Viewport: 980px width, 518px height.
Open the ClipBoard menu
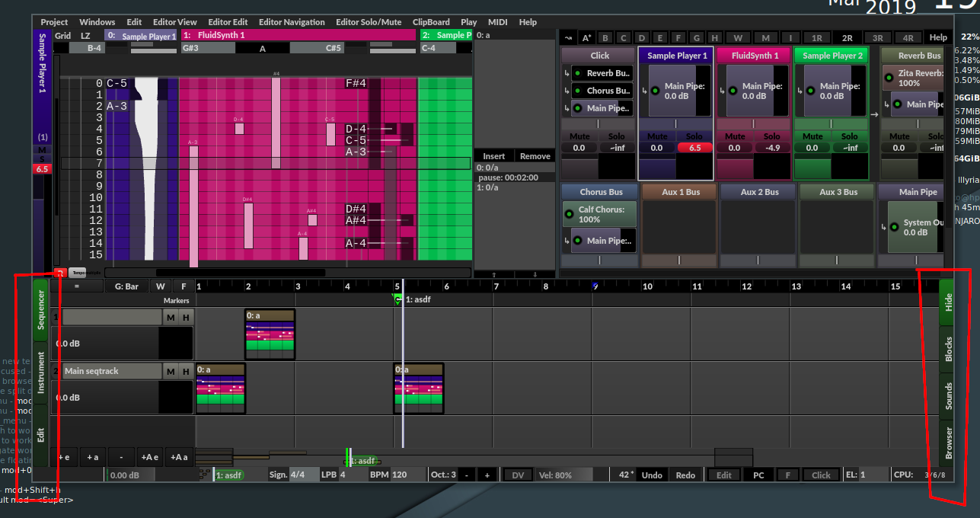coord(431,22)
